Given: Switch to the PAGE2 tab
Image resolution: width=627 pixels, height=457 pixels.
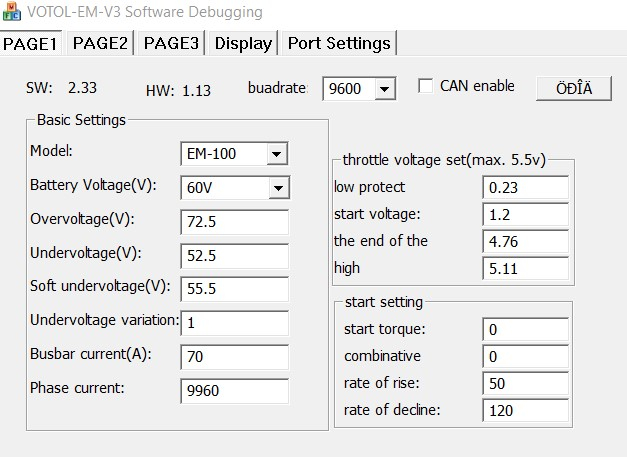Looking at the screenshot, I should (x=100, y=43).
